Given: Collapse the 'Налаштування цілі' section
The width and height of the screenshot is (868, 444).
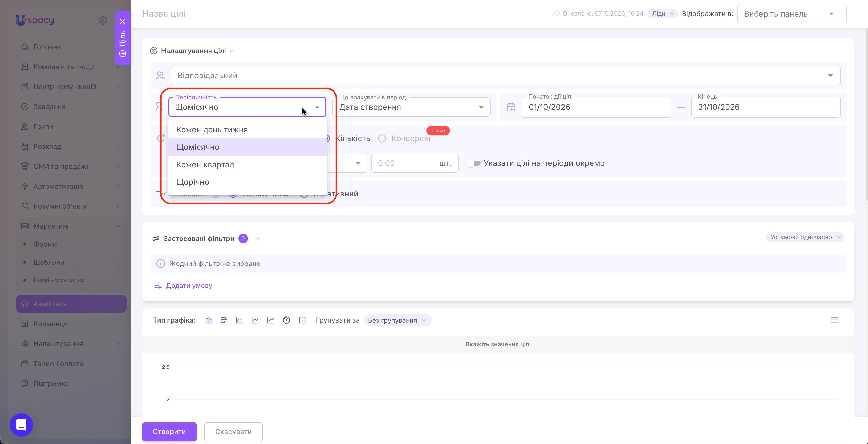Looking at the screenshot, I should tap(232, 51).
